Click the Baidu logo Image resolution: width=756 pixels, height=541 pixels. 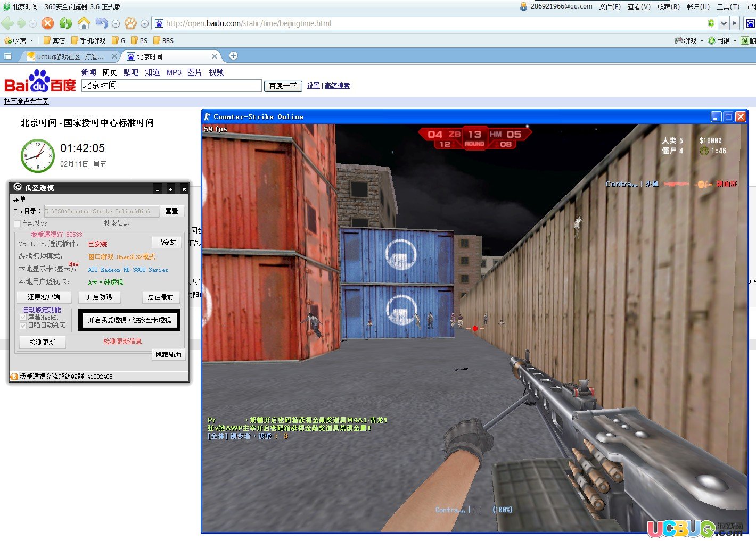pos(40,81)
